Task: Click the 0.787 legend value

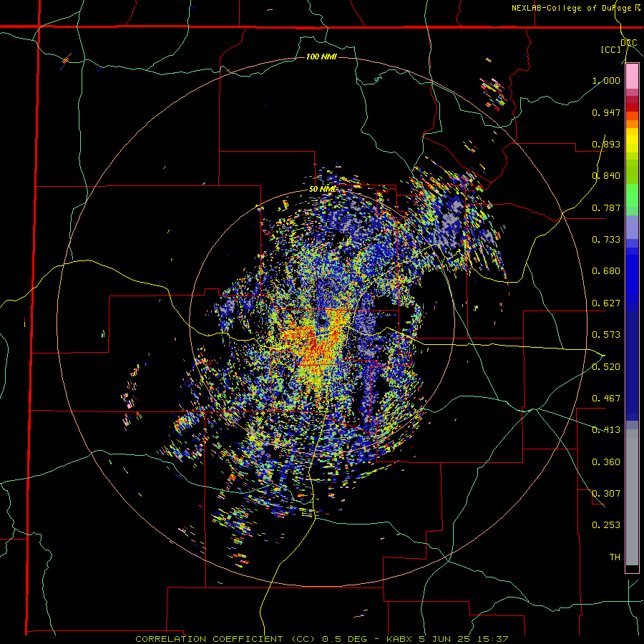Action: pyautogui.click(x=606, y=208)
